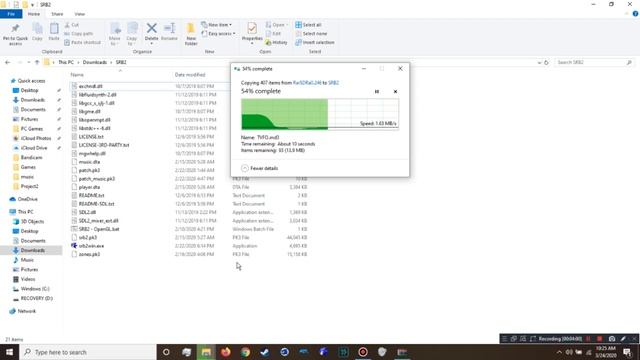Open OneDrive in navigation pane

point(27,199)
